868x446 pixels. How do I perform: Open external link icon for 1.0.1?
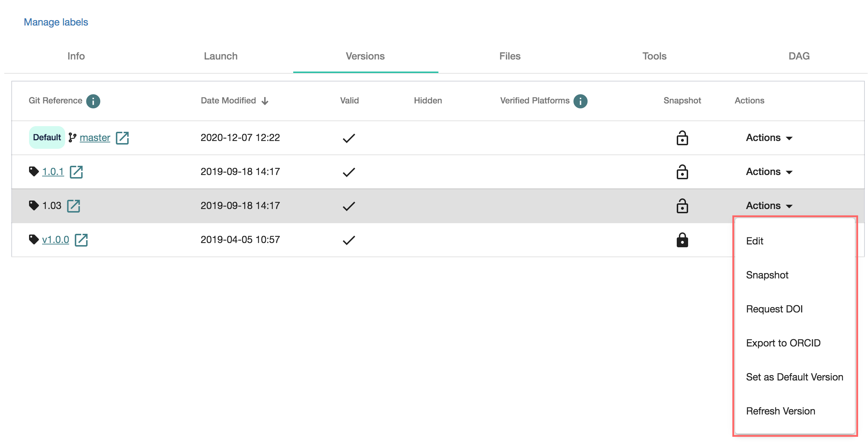pos(76,172)
